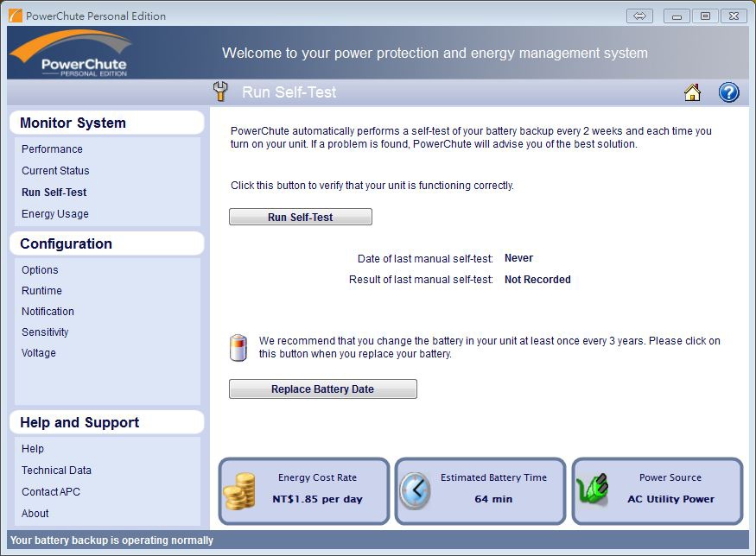This screenshot has height=556, width=756.
Task: Click the Estimated Battery Time panel
Action: pos(480,491)
